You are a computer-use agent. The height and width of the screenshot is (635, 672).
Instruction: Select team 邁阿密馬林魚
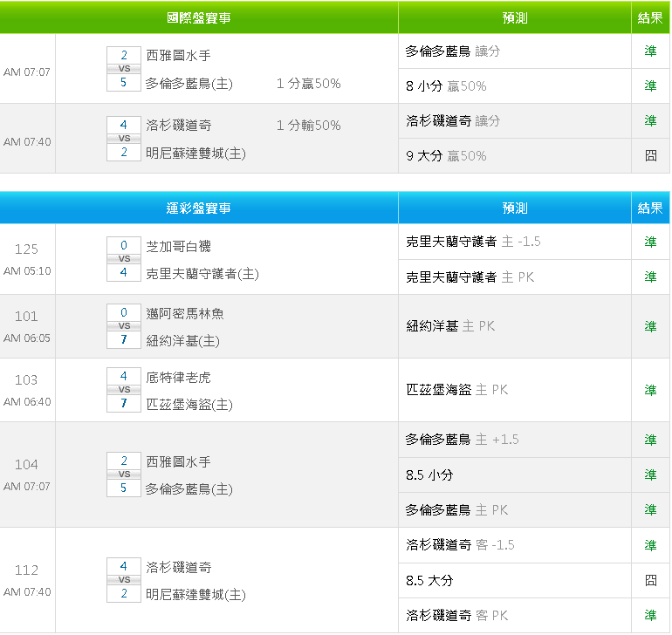point(185,313)
